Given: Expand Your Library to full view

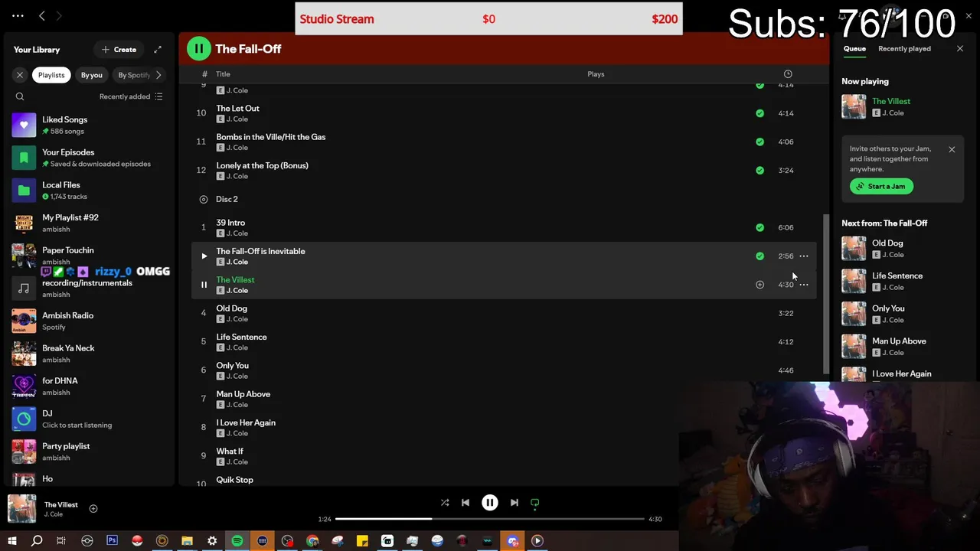Looking at the screenshot, I should point(158,50).
